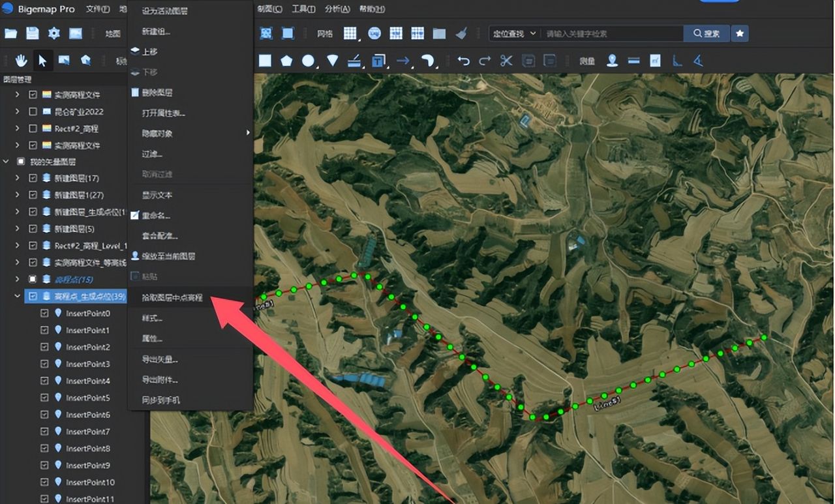
Task: Click the round globe icon in top toolbar
Action: 374,33
